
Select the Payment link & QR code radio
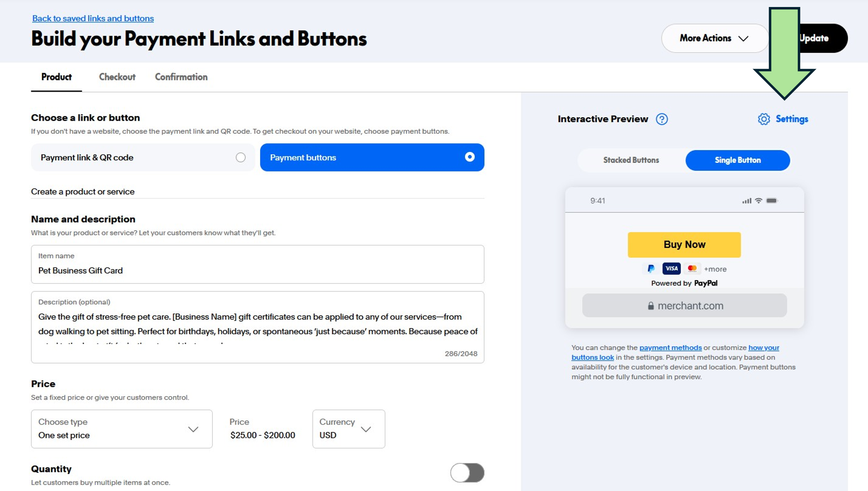(x=241, y=157)
